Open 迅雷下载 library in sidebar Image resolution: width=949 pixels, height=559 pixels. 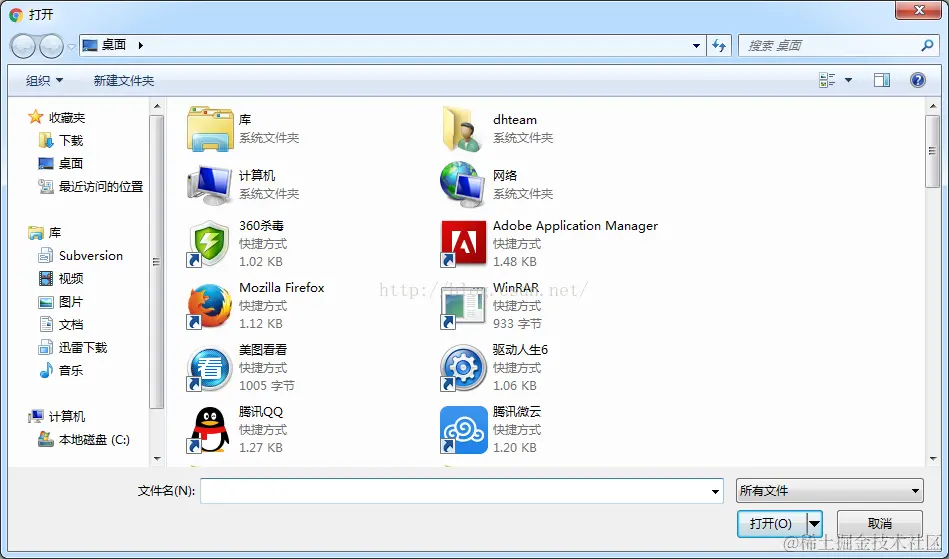point(73,347)
